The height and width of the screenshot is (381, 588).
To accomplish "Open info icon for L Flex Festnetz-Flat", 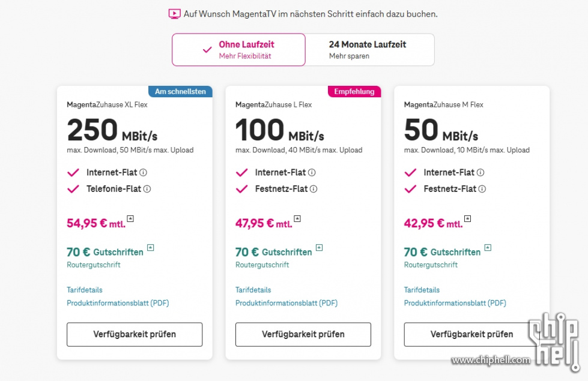I will click(314, 189).
